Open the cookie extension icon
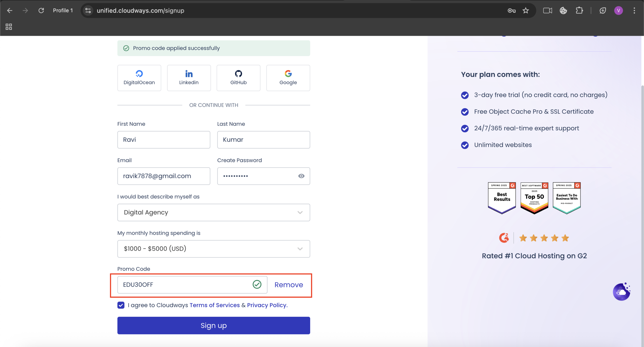The width and height of the screenshot is (644, 347). click(563, 11)
